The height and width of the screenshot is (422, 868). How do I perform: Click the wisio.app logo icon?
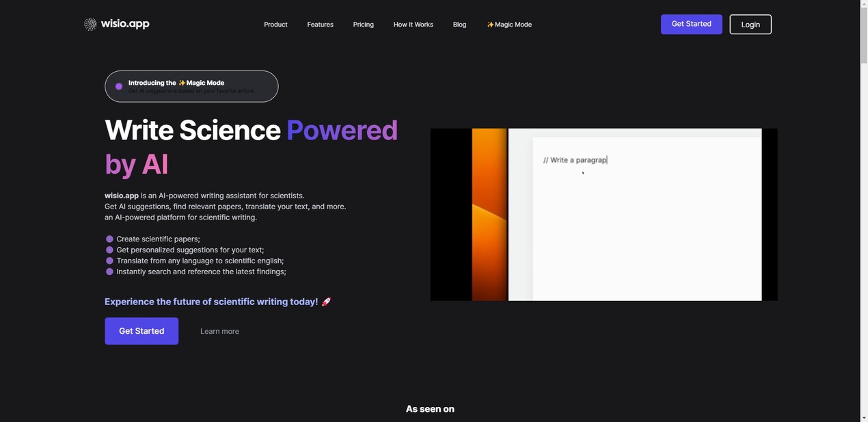pyautogui.click(x=90, y=25)
